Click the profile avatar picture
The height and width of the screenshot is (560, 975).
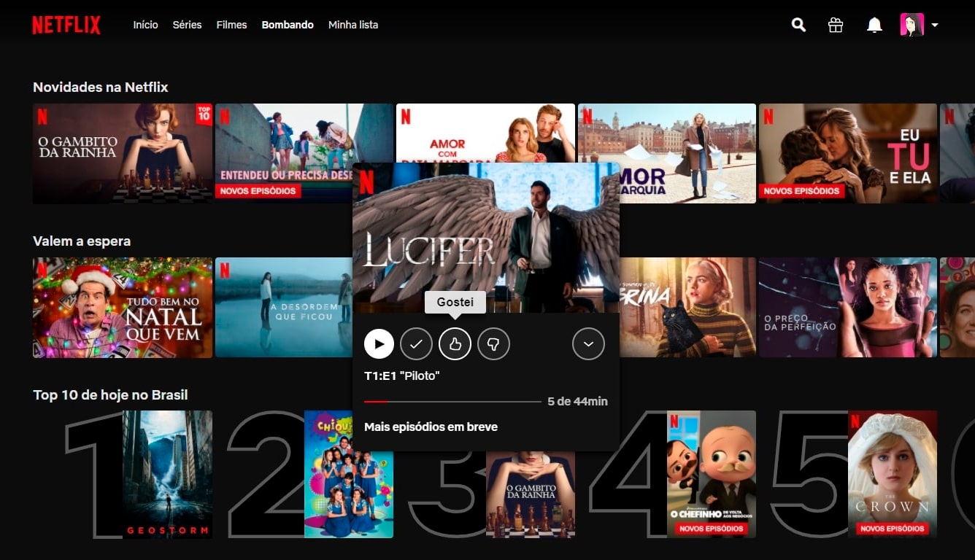tap(912, 25)
